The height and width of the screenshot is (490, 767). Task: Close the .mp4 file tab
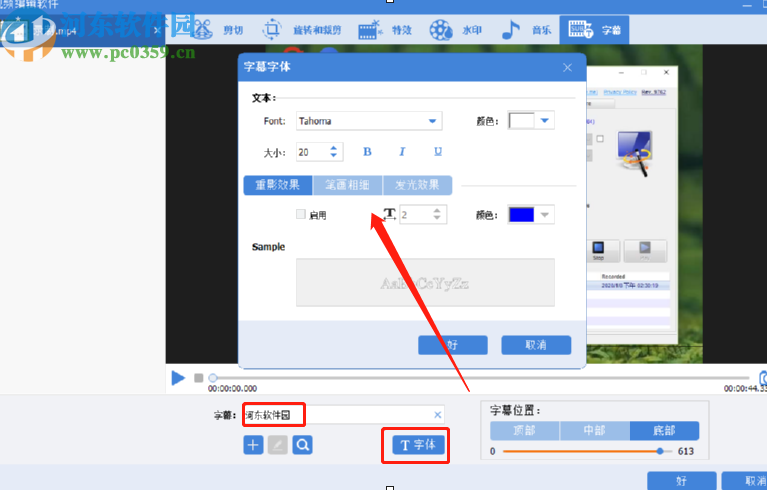pyautogui.click(x=157, y=30)
